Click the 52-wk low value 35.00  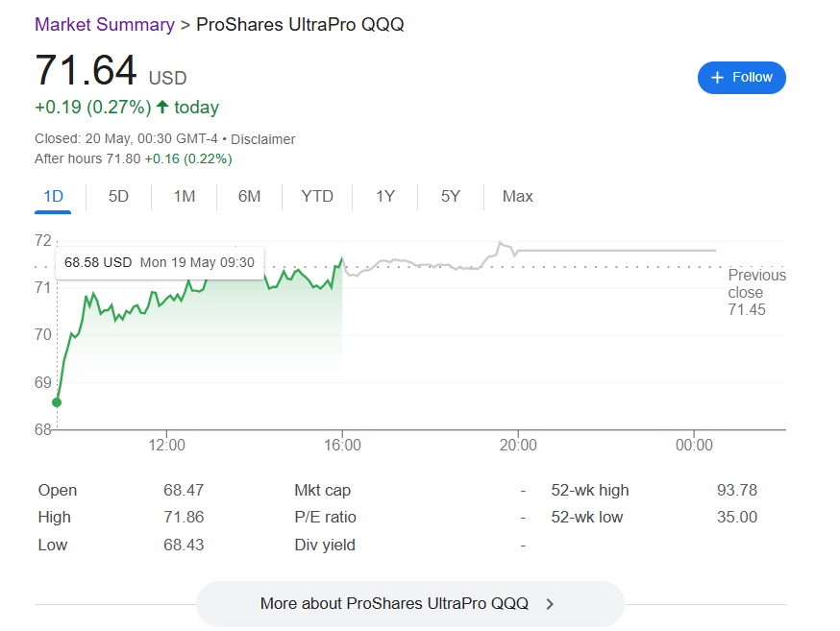737,517
